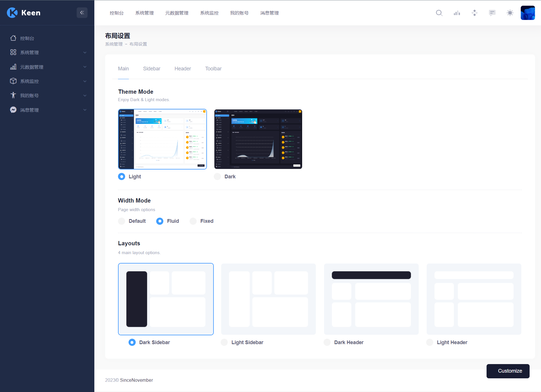
Task: Pick the Light Sidebar layout preview card
Action: coord(269,299)
